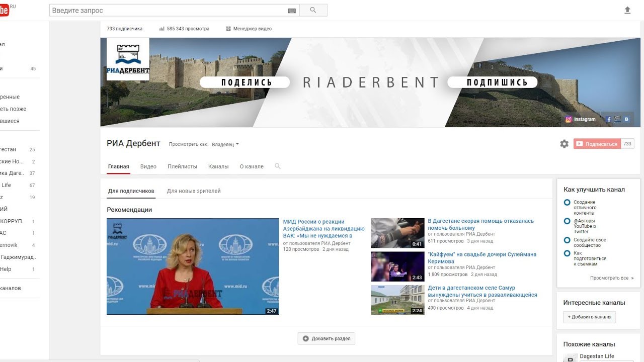Click the 'Добавить раздел' button
The width and height of the screenshot is (644, 362).
tap(327, 339)
